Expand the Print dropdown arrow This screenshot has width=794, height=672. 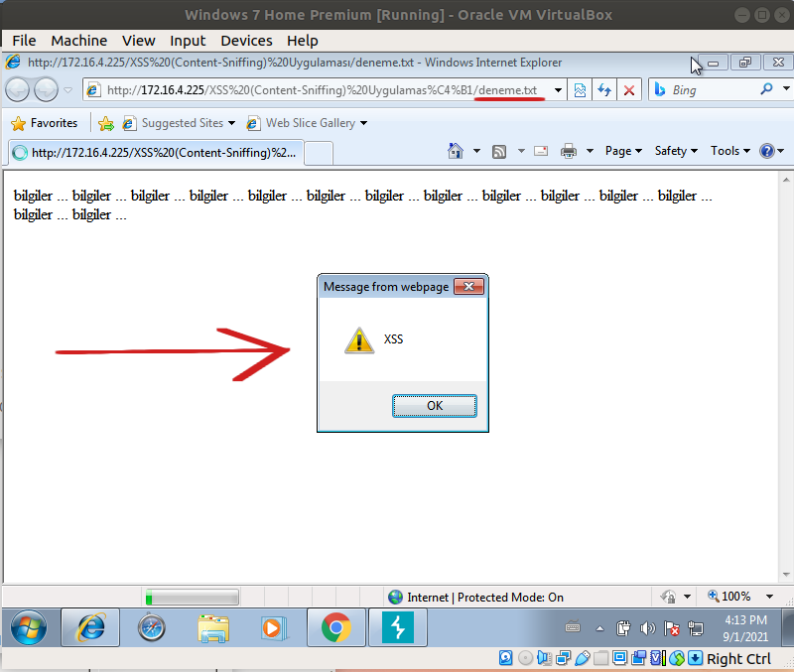pos(590,151)
